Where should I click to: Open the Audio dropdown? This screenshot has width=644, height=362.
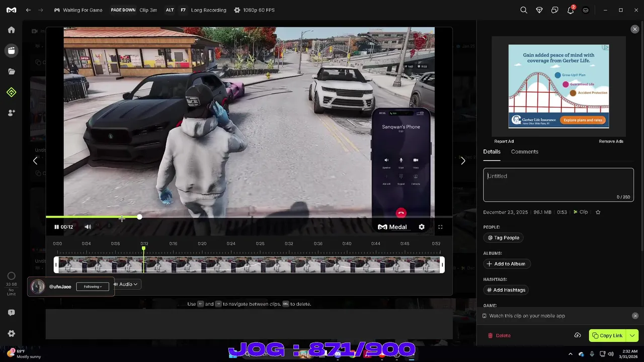point(126,284)
